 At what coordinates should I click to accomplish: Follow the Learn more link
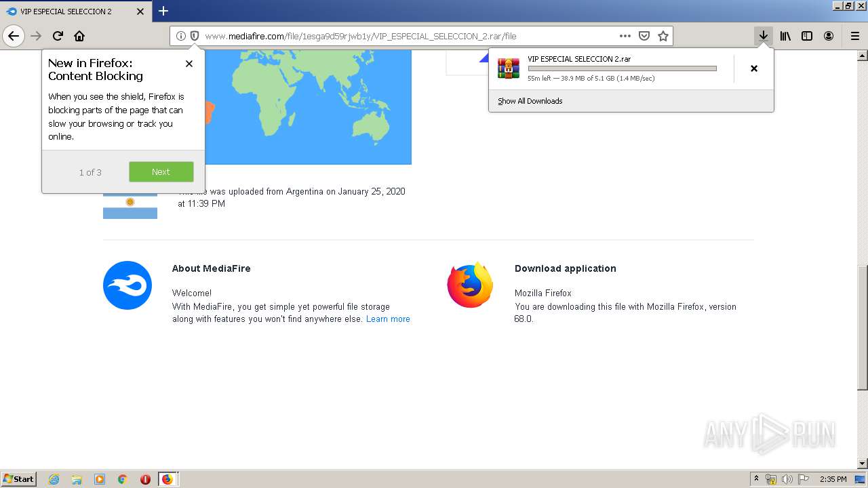coord(388,319)
